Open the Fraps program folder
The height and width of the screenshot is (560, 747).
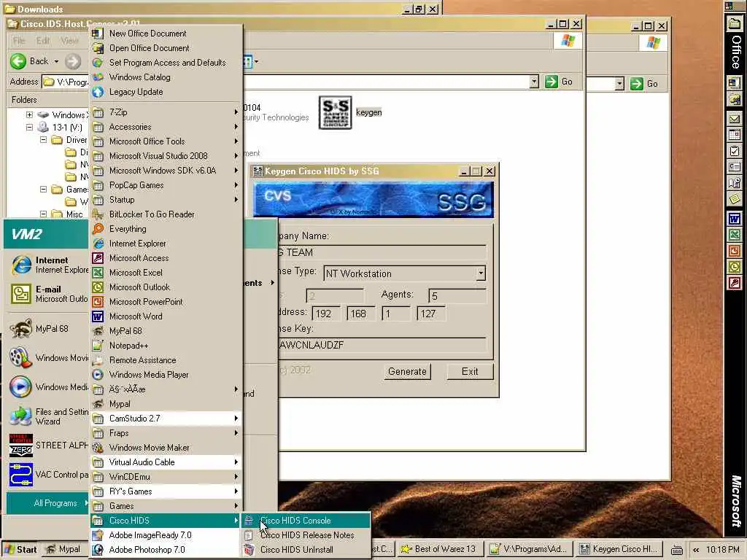coord(166,433)
